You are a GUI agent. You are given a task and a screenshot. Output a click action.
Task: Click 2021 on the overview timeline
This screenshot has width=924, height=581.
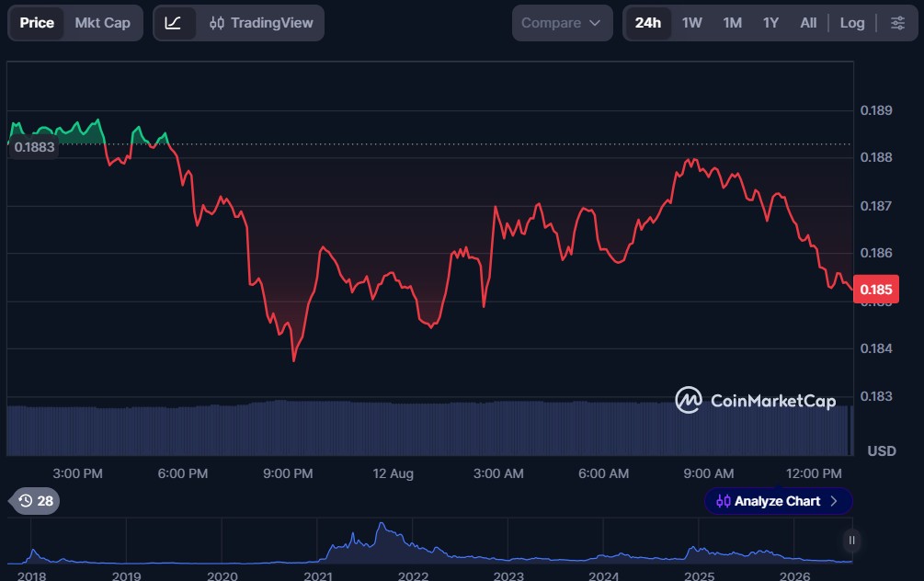click(x=317, y=575)
